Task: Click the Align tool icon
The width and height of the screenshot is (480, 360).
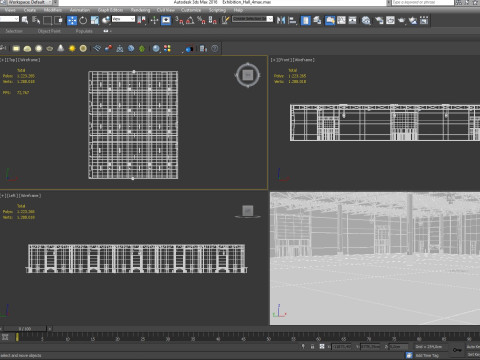Action: (292, 20)
